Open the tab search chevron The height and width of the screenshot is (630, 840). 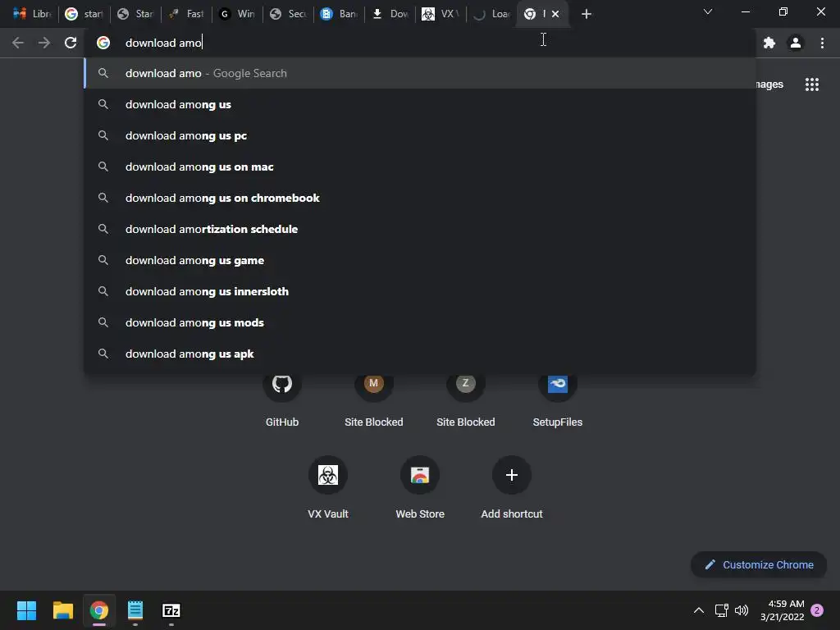click(708, 11)
